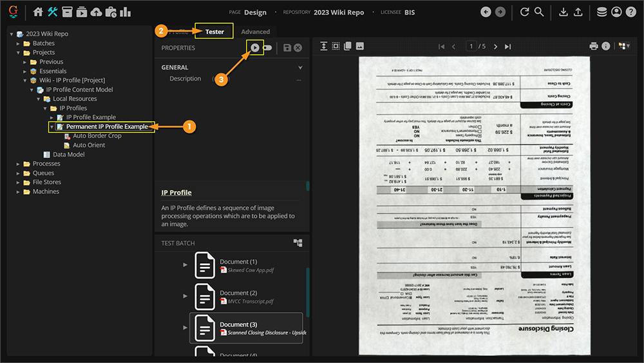Select the Auto Orient step
The width and height of the screenshot is (644, 363).
pos(89,145)
